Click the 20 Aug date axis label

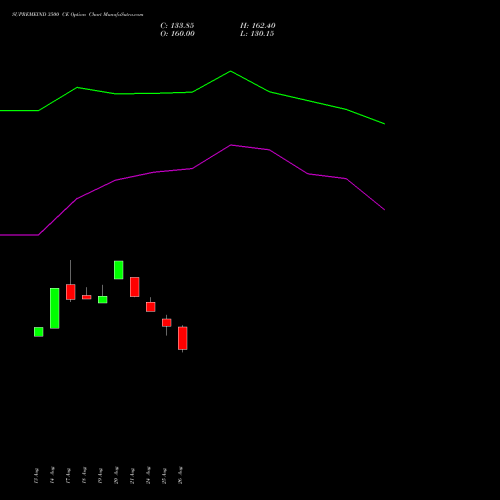[116, 476]
